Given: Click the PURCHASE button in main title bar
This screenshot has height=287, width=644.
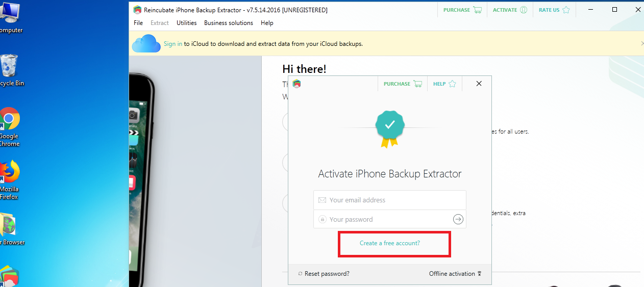Looking at the screenshot, I should click(462, 10).
